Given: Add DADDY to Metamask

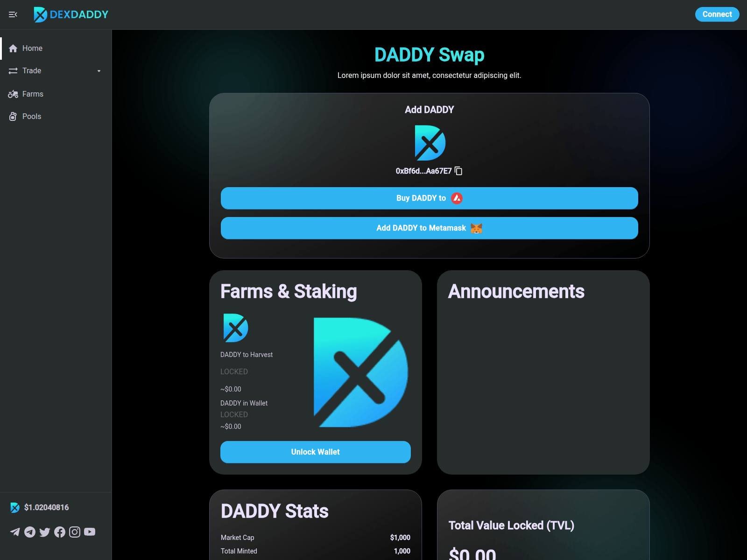Looking at the screenshot, I should click(x=429, y=228).
